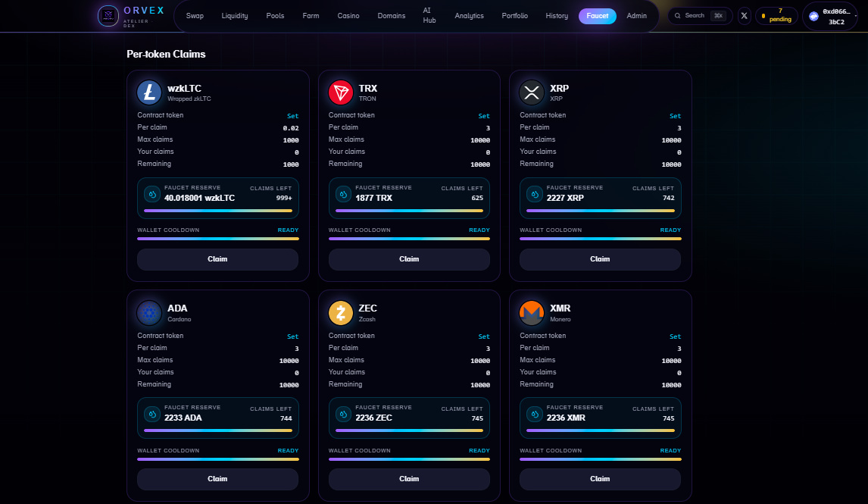Screen dimensions: 868x504
Task: Open the Swap tab
Action: click(195, 16)
